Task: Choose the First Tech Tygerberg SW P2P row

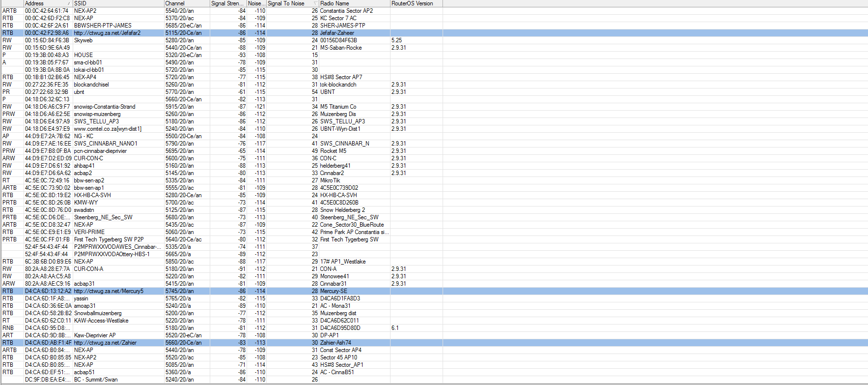Action: pos(109,239)
